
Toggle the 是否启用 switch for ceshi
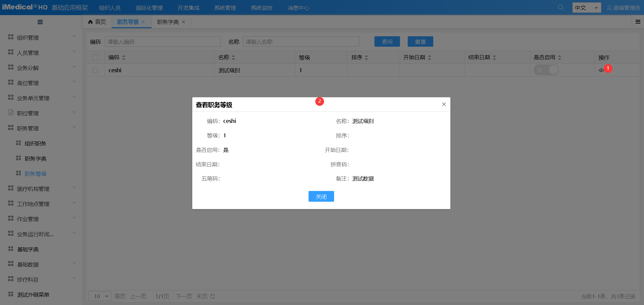click(546, 70)
